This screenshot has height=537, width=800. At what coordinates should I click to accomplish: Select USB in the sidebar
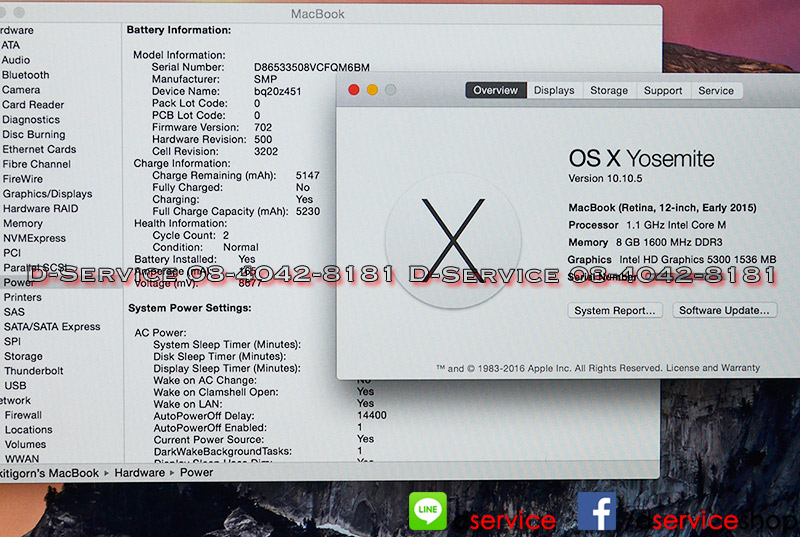click(x=15, y=386)
